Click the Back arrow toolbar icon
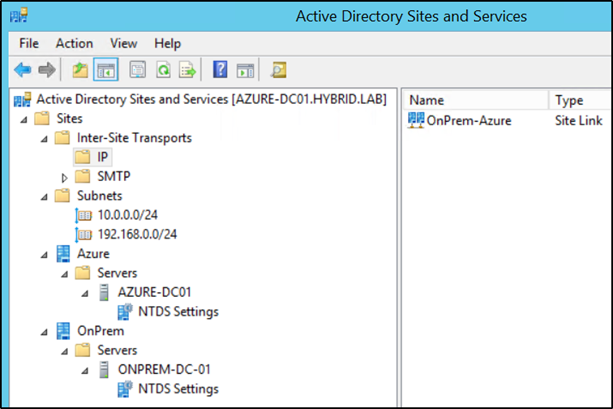Screen dimensions: 613x409 click(23, 70)
